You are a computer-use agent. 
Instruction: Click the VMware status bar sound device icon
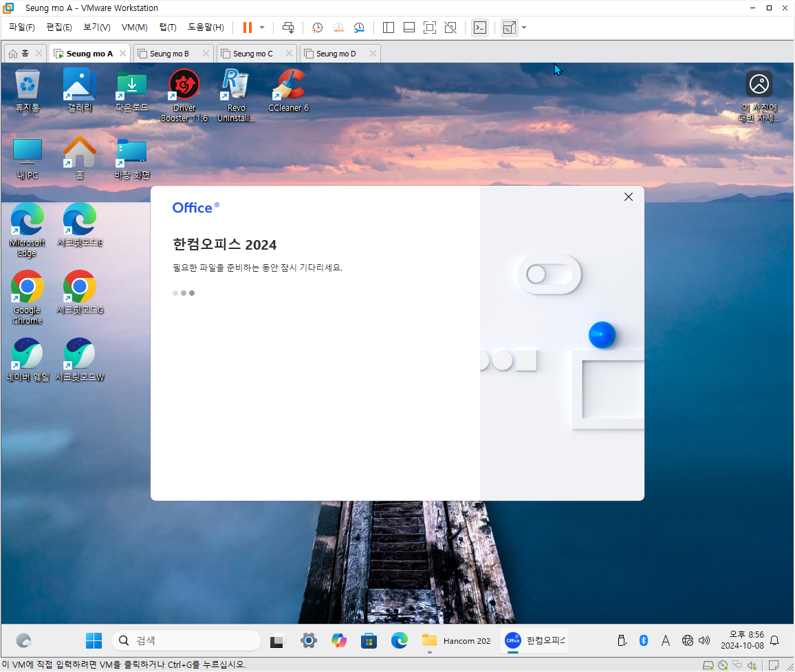752,665
